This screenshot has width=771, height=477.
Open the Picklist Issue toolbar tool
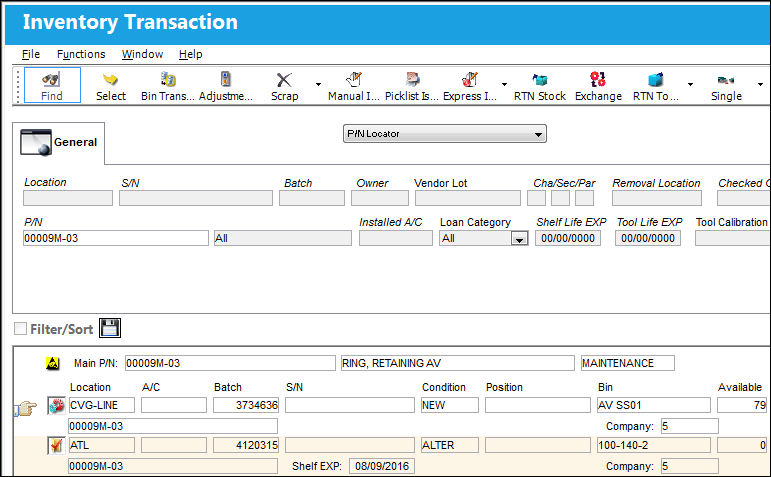(412, 86)
